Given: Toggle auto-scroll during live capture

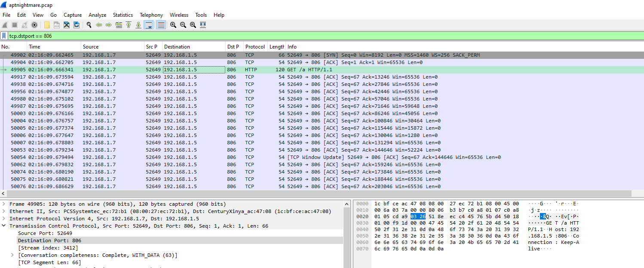Looking at the screenshot, I should [x=148, y=25].
